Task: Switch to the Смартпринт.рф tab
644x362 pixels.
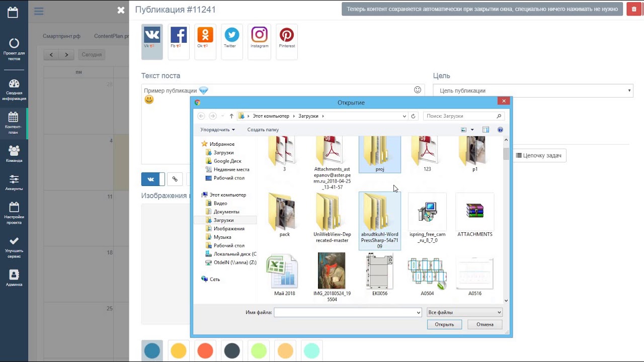Action: (61, 36)
